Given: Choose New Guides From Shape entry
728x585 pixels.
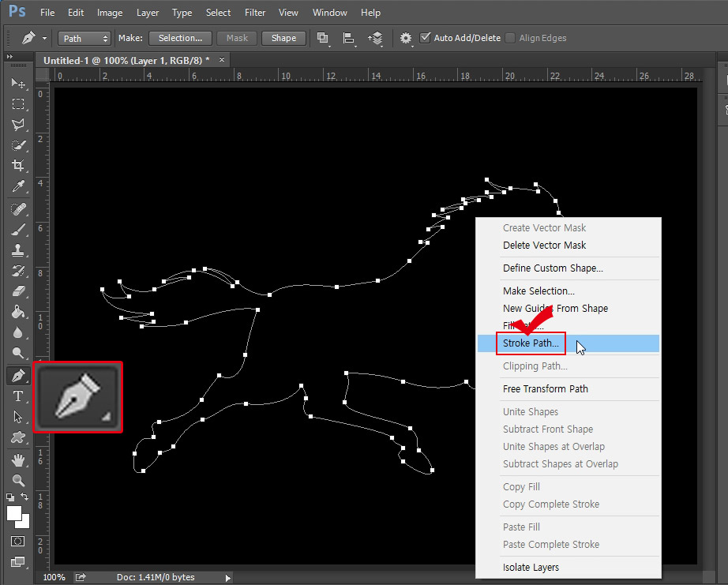Looking at the screenshot, I should coord(569,308).
